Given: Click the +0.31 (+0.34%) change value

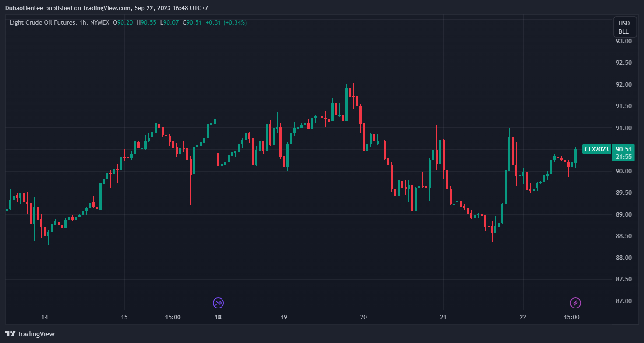Looking at the screenshot, I should coord(226,22).
